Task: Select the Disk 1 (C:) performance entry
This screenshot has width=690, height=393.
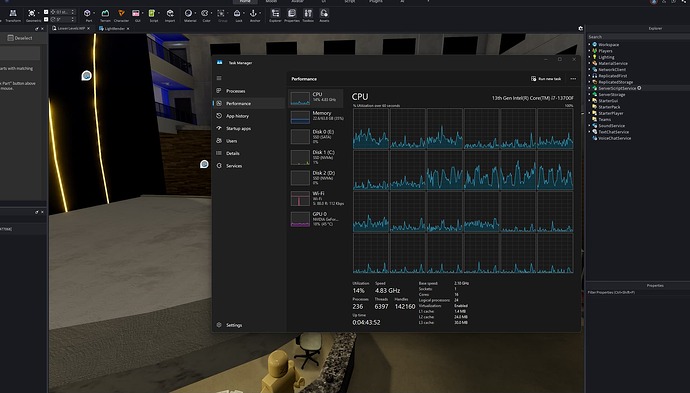Action: coord(316,157)
